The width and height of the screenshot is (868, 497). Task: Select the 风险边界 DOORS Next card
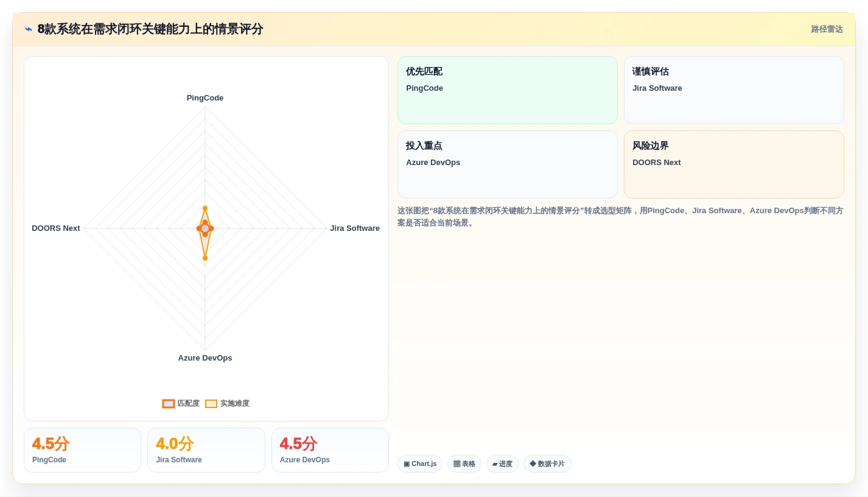click(x=734, y=164)
